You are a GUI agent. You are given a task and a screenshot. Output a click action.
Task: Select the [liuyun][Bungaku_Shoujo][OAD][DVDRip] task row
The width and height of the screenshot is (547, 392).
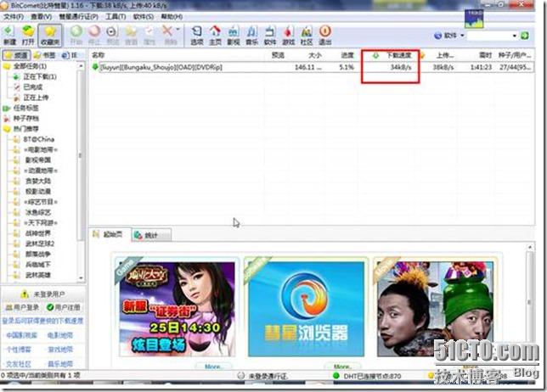[x=313, y=67]
